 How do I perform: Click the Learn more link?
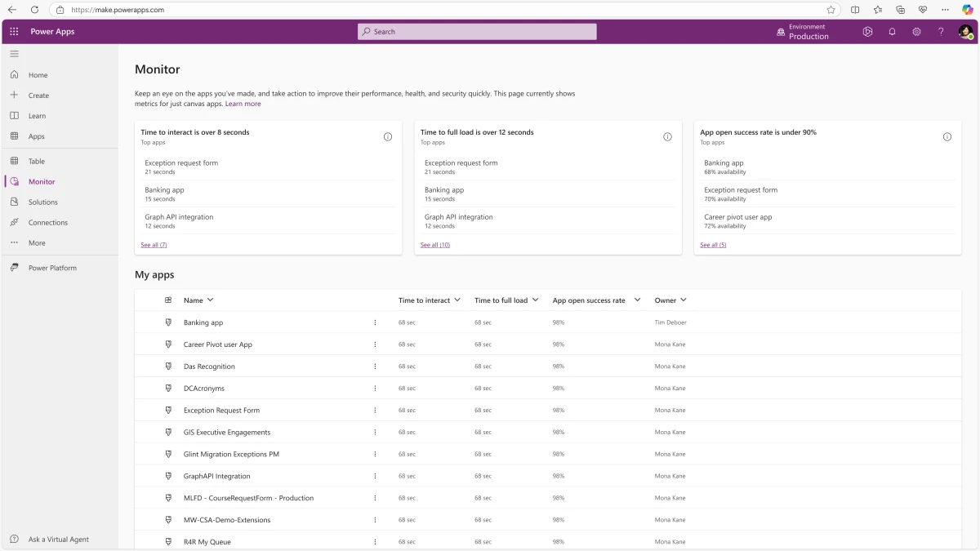[243, 103]
